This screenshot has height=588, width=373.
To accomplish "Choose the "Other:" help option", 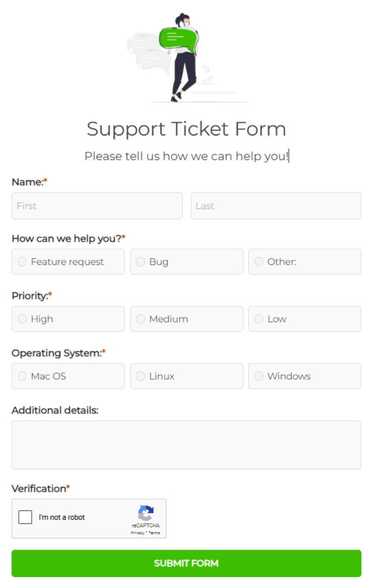I will click(x=259, y=262).
